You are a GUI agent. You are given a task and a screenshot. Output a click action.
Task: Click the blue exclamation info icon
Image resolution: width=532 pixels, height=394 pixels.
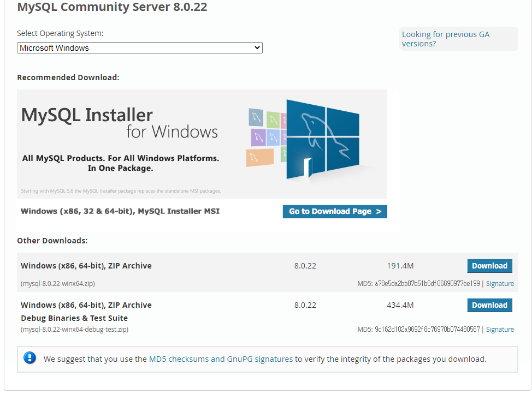coord(30,358)
